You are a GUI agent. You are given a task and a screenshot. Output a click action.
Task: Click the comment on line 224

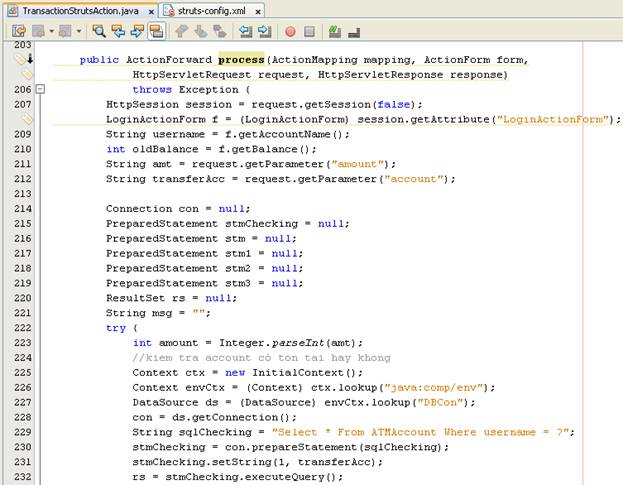[x=261, y=357]
